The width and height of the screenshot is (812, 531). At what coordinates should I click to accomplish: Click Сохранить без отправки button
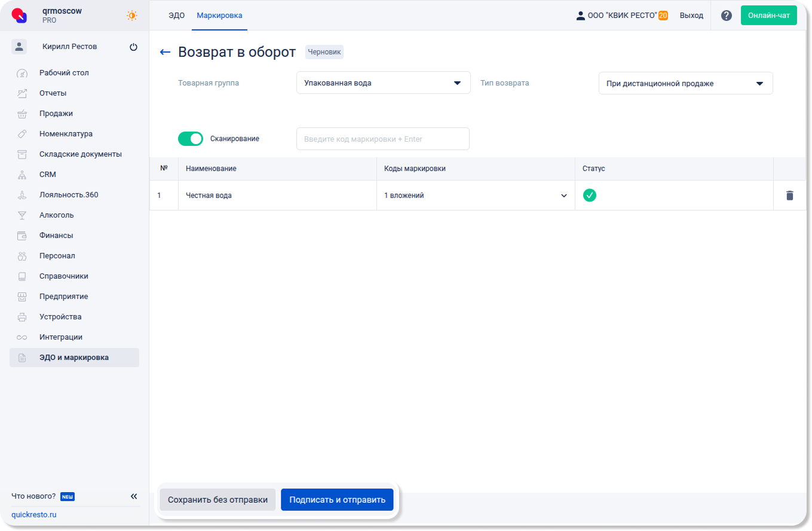(x=217, y=500)
